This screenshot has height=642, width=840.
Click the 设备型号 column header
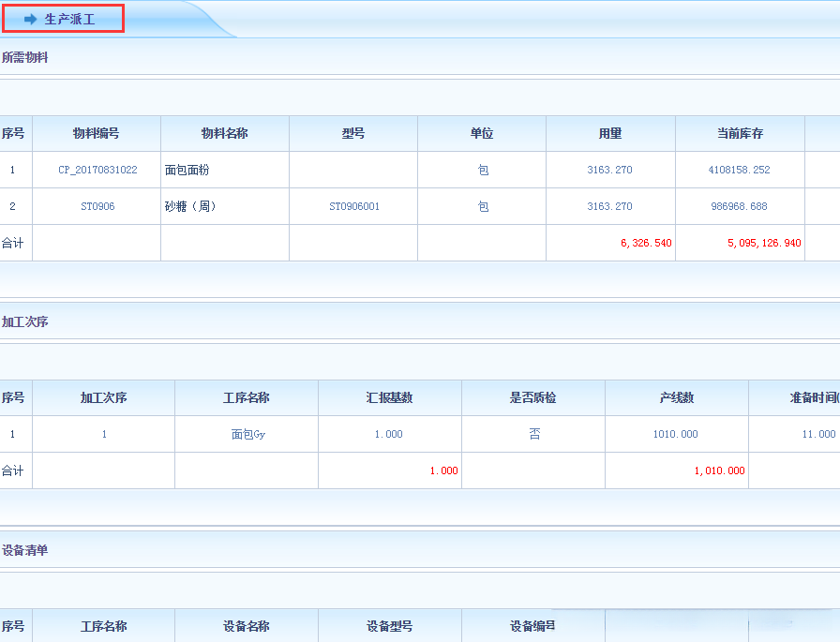coord(390,626)
